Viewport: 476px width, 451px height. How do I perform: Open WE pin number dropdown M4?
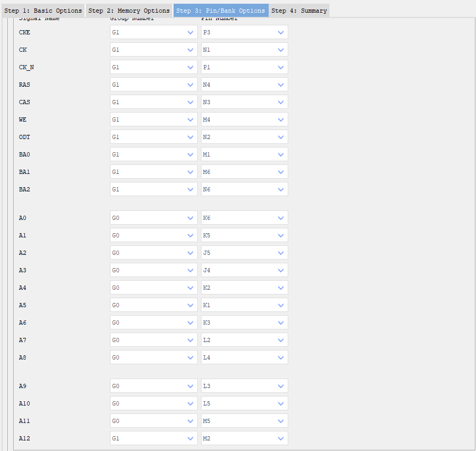(244, 119)
